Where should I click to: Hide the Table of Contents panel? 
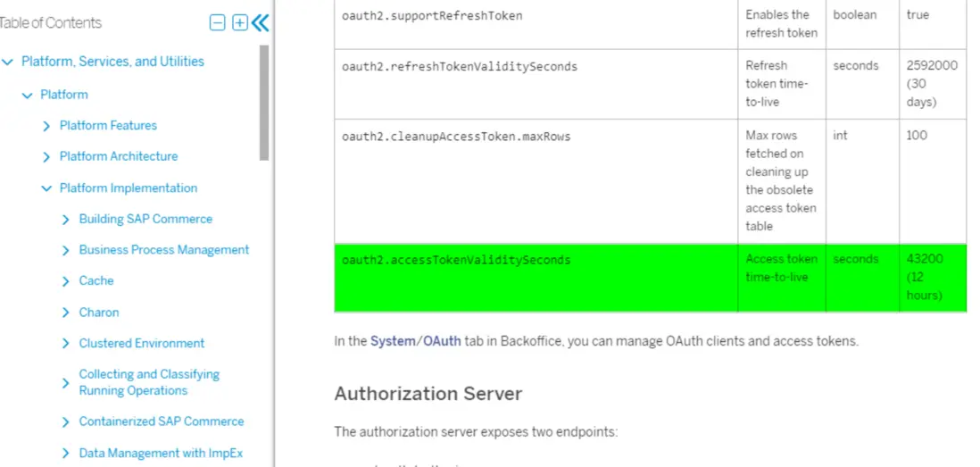260,23
